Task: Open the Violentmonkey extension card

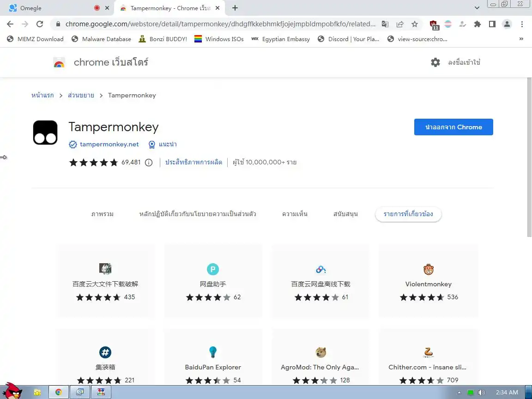Action: click(428, 281)
